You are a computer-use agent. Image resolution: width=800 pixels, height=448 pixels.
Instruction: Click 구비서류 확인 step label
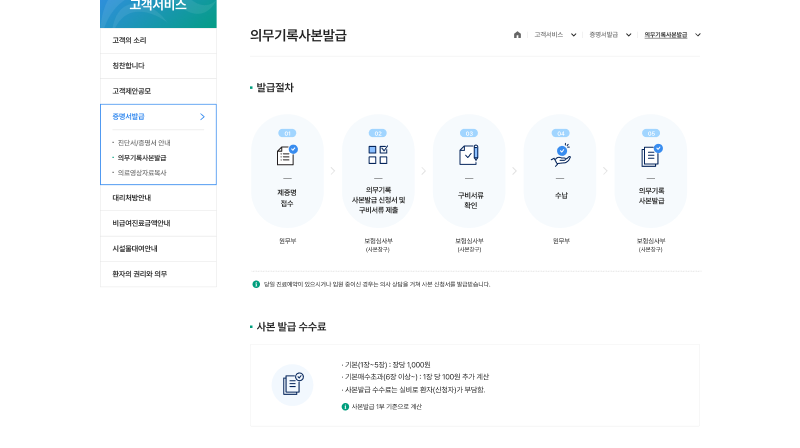tap(470, 201)
